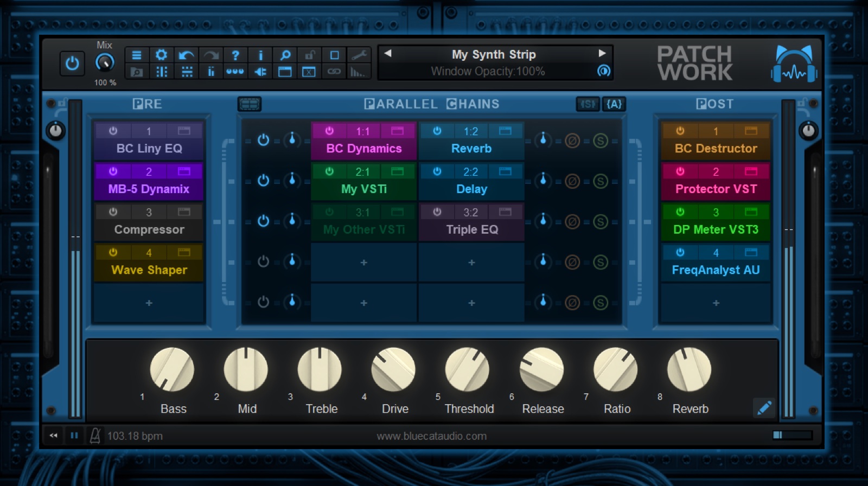Image resolution: width=868 pixels, height=486 pixels.
Task: Click the Threshold macro knob
Action: (467, 370)
